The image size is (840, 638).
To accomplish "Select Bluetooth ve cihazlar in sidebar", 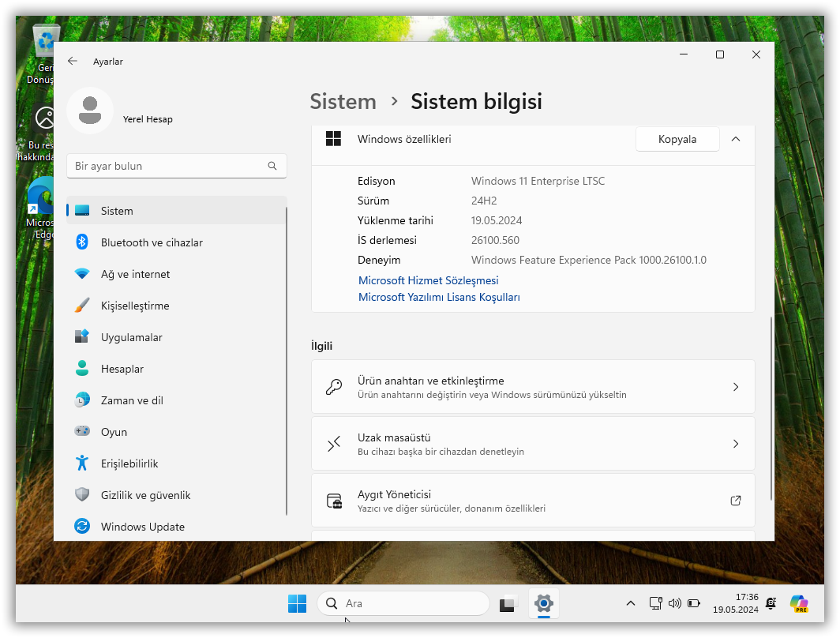I will tap(177, 242).
